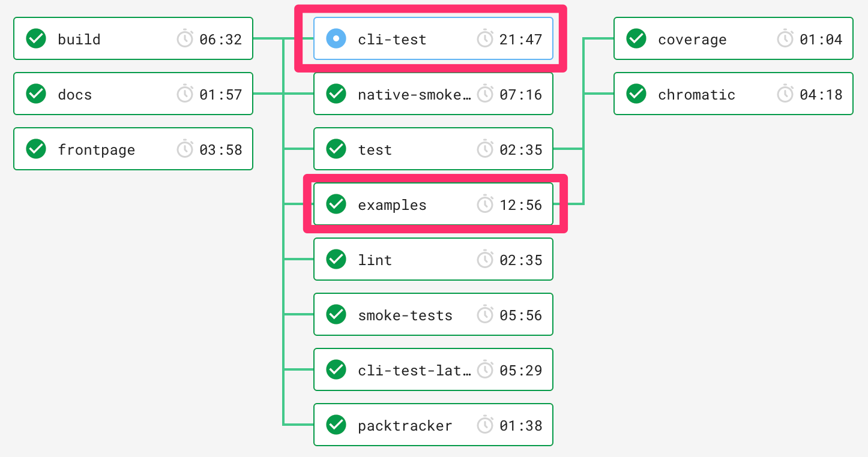Open the coverage job in the final stage

[733, 38]
